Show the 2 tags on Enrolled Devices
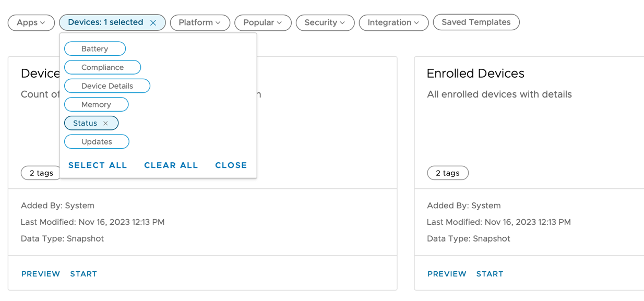This screenshot has width=644, height=301. [448, 173]
